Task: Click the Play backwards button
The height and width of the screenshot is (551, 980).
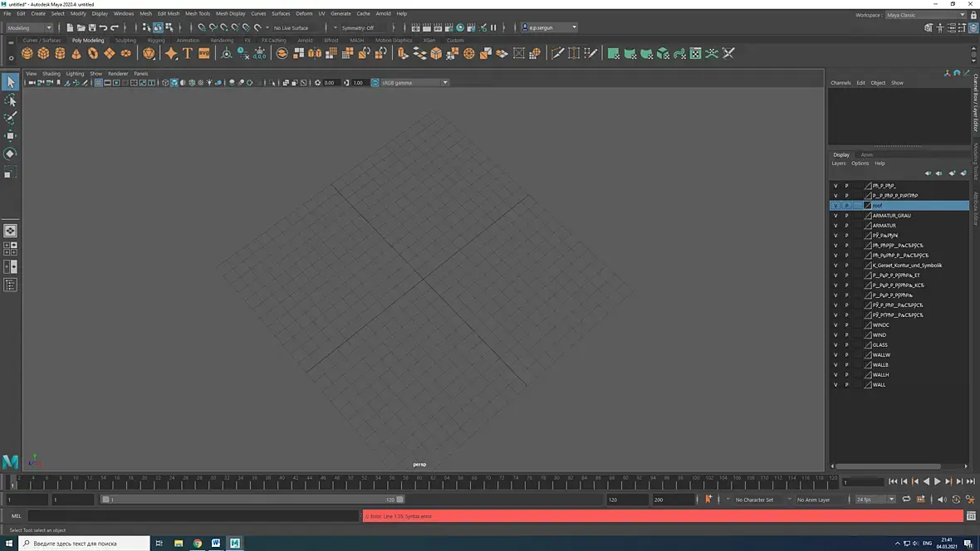Action: (x=926, y=481)
